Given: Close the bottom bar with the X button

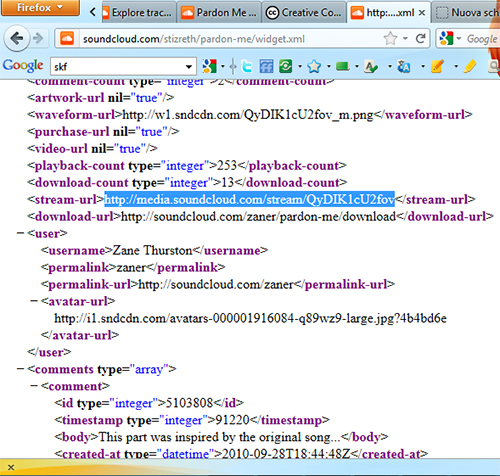Looking at the screenshot, I should point(11,467).
